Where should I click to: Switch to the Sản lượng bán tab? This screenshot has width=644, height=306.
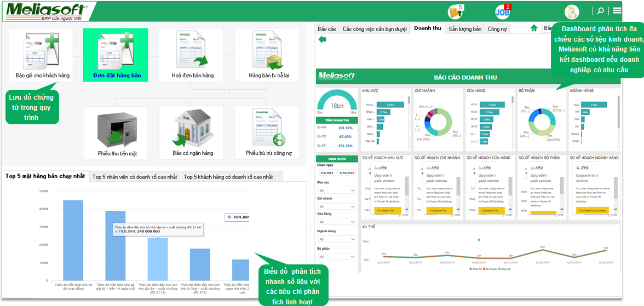point(465,29)
